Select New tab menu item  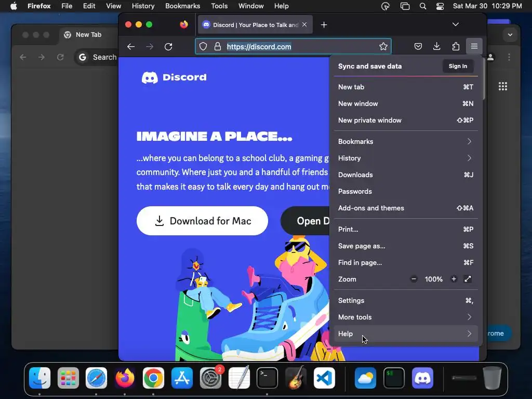[406, 87]
